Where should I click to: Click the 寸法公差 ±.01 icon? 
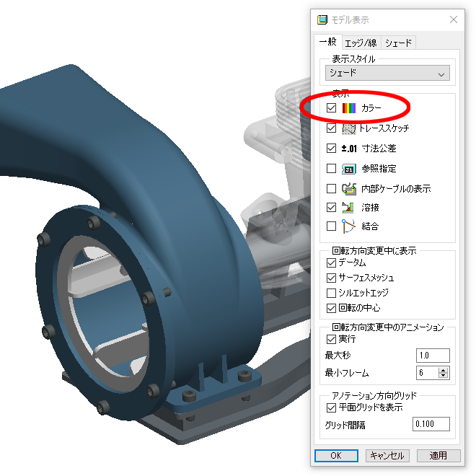349,149
